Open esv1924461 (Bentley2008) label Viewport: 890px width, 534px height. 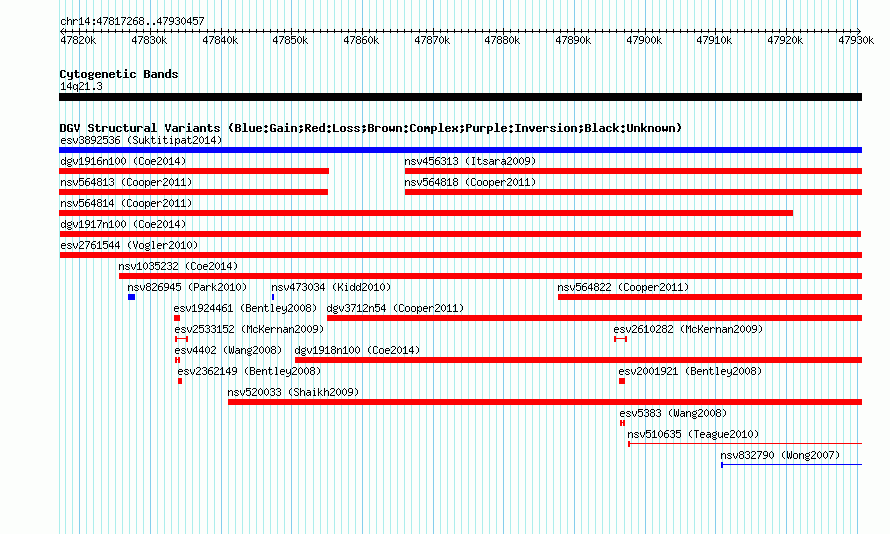[x=245, y=308]
